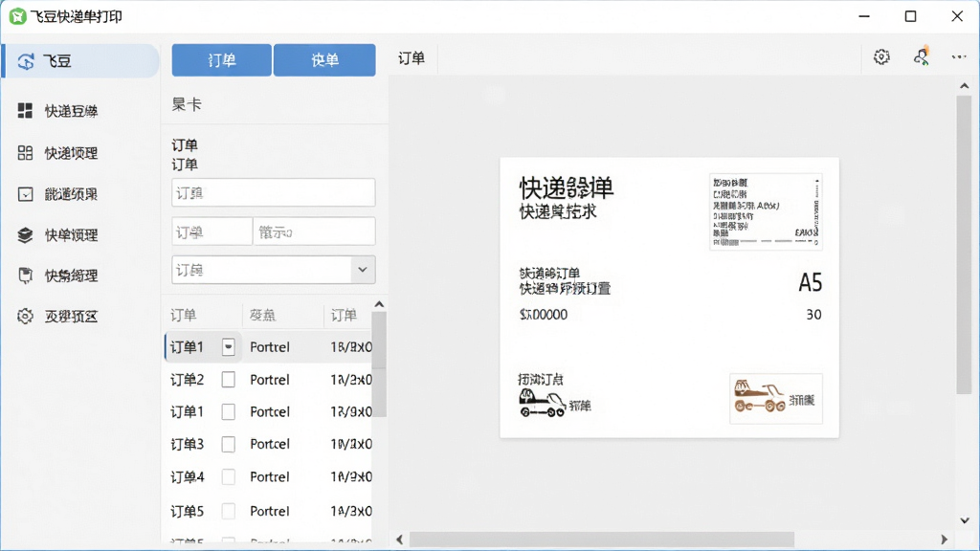Click the order list scroll-up arrow
980x551 pixels.
[x=379, y=304]
